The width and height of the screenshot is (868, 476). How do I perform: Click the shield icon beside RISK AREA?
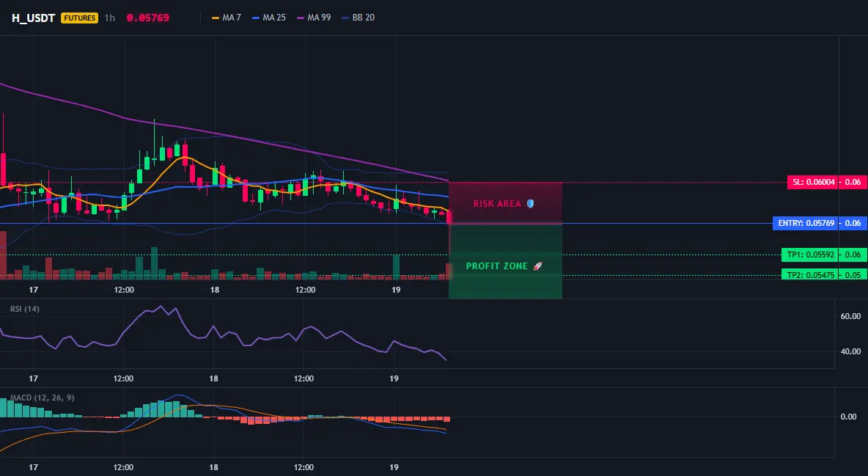point(530,203)
